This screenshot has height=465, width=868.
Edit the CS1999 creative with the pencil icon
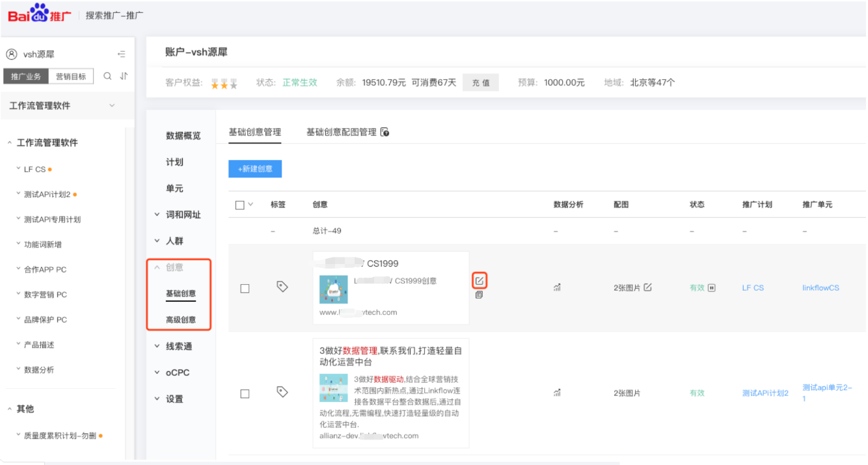click(479, 280)
